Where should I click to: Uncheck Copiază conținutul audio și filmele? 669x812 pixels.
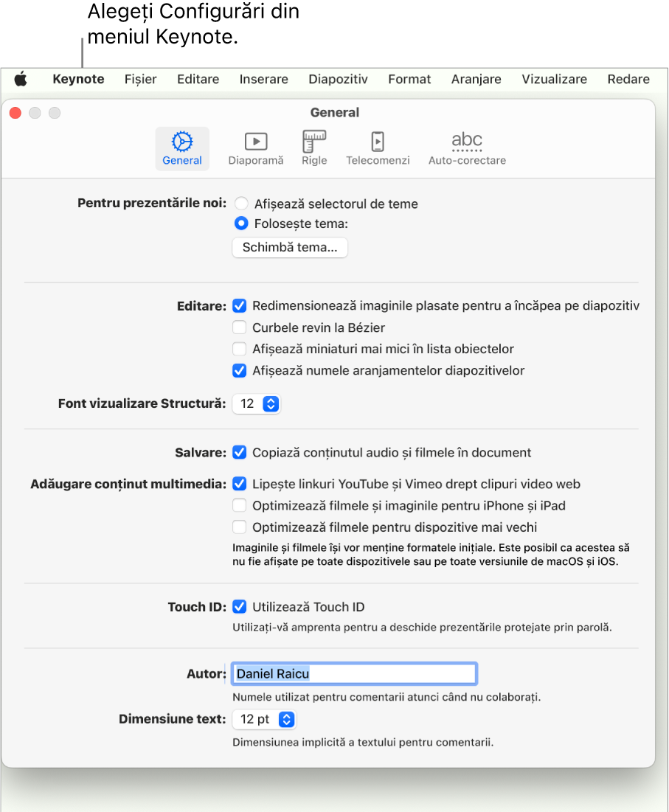239,452
